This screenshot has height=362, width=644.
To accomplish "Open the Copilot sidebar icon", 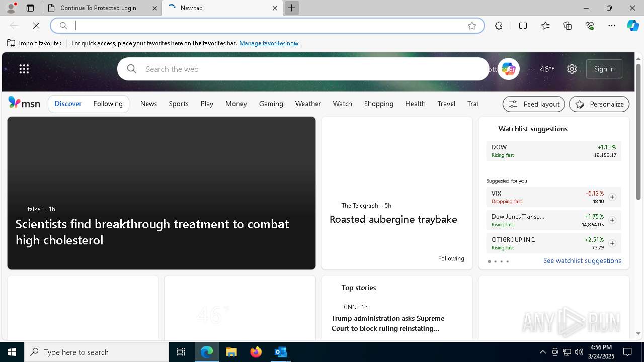I will pyautogui.click(x=632, y=26).
